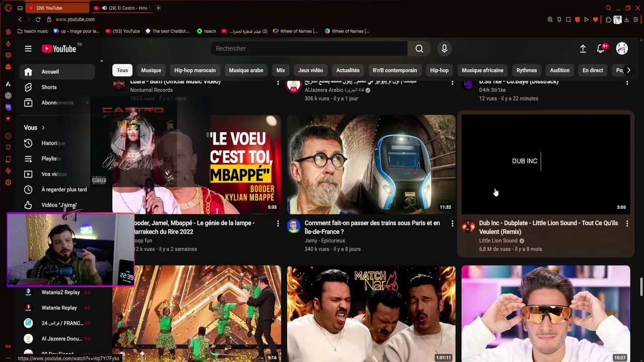Open the browser downloads icon
Viewport: 644px width, 362px height.
coord(626,20)
